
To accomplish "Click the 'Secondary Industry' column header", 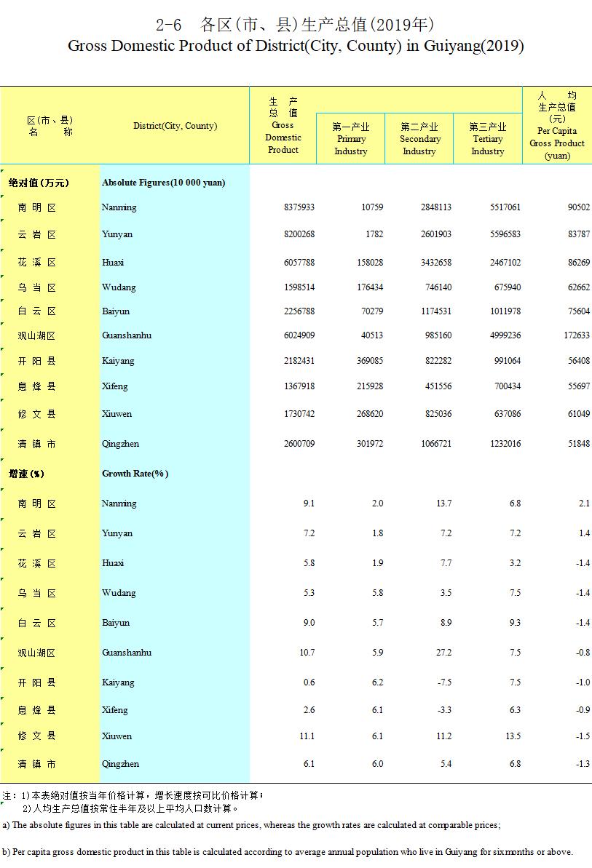I will (x=419, y=138).
